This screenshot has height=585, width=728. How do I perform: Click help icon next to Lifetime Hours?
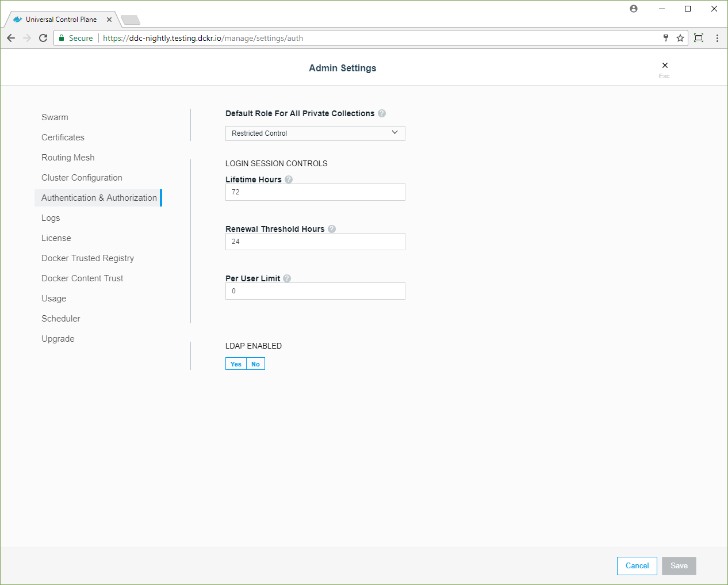pyautogui.click(x=289, y=179)
